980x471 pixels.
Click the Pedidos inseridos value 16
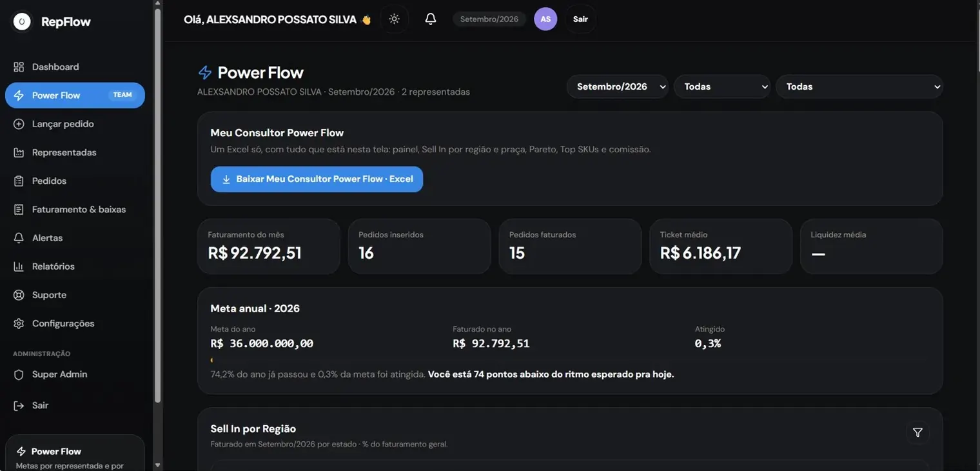click(x=366, y=253)
